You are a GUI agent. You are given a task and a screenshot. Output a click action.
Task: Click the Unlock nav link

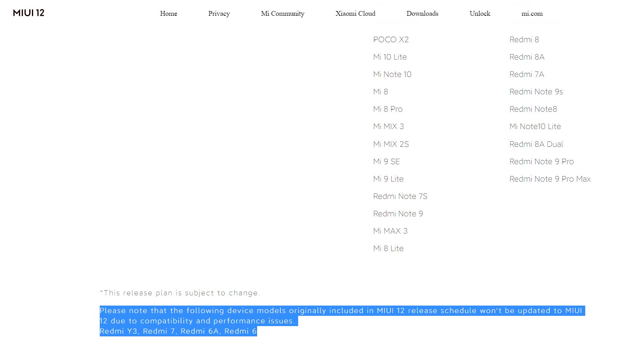[x=480, y=13]
